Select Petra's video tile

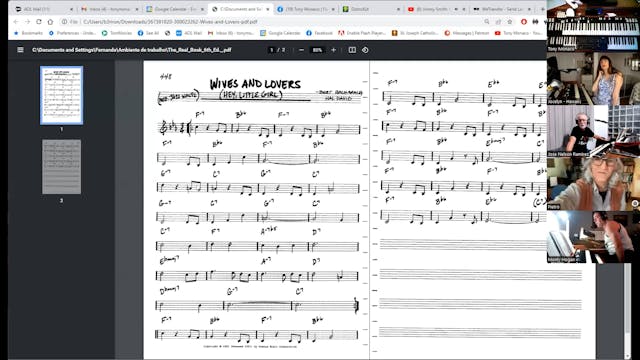[x=593, y=184]
